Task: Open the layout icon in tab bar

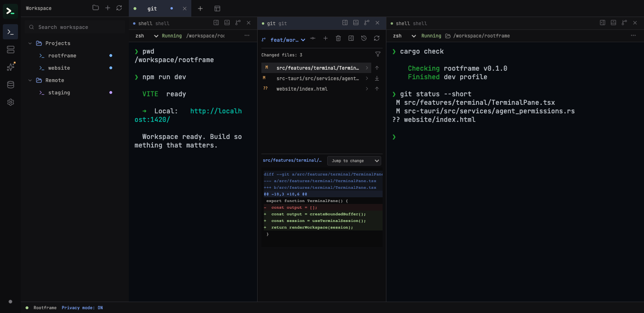Action: tap(217, 9)
